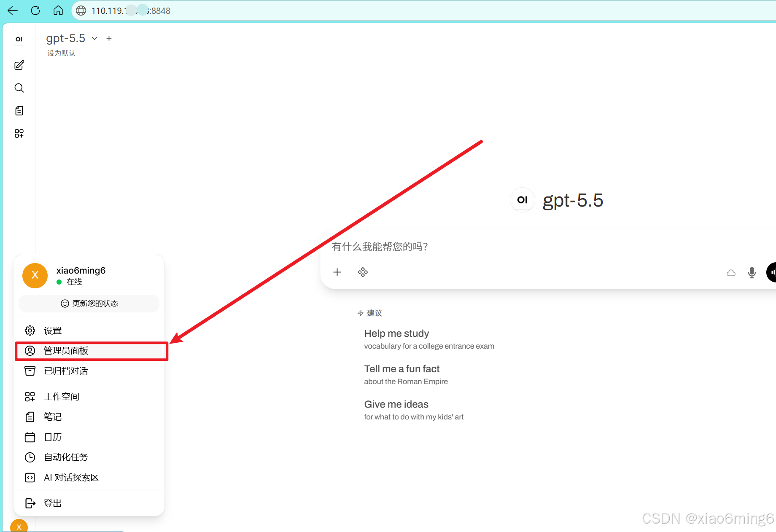Click the large gpt-5.5 heading text

coord(573,200)
